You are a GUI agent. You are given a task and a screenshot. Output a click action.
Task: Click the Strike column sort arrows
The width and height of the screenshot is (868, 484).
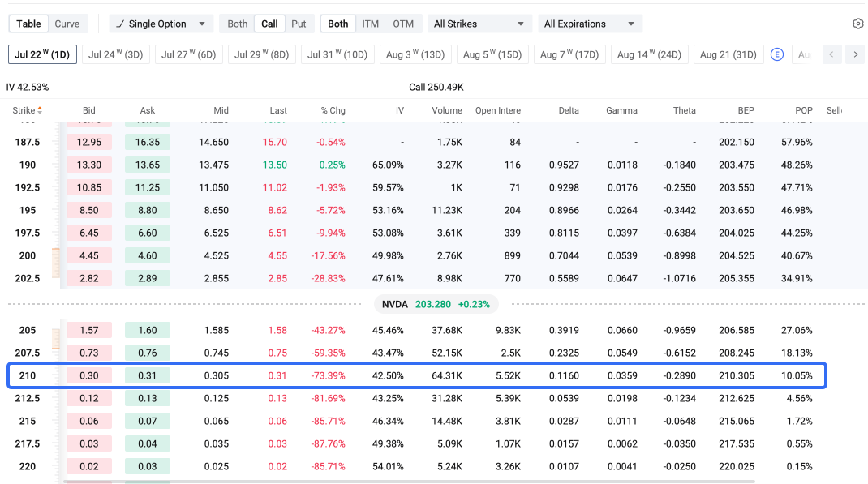(x=40, y=110)
